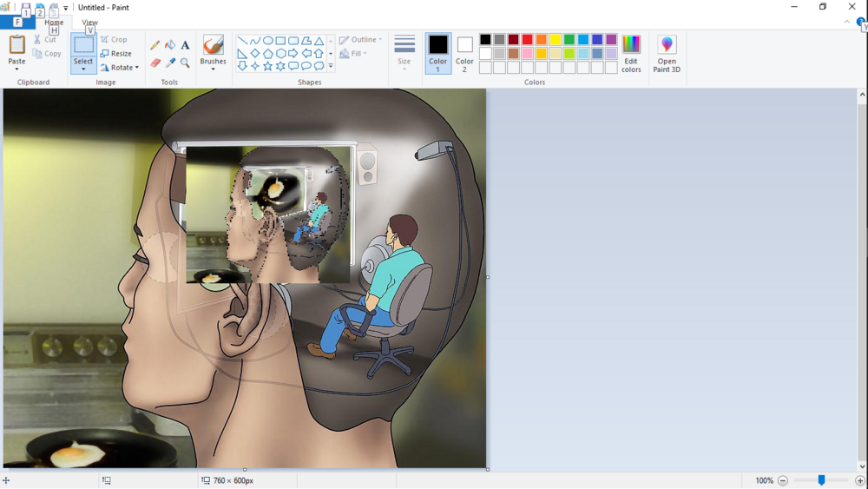The image size is (868, 489).
Task: Switch to the View tab
Action: point(89,23)
